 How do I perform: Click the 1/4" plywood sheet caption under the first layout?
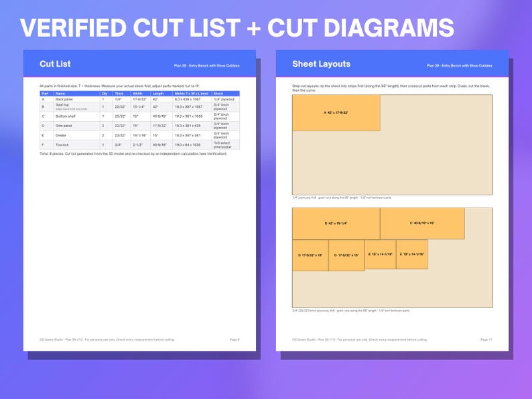(342, 197)
